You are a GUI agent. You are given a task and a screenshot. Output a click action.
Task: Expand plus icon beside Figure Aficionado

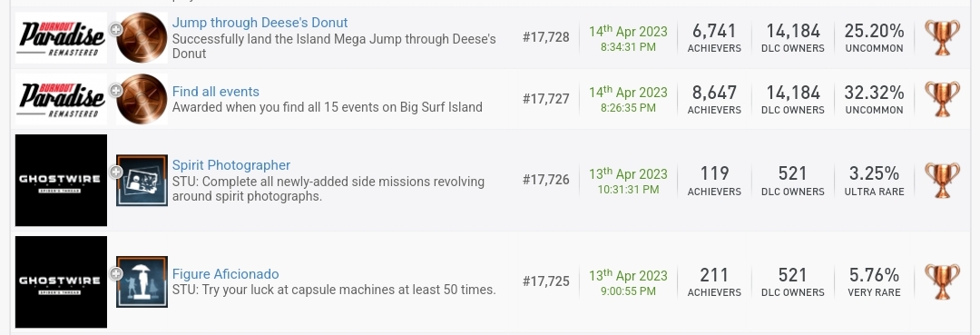(115, 274)
